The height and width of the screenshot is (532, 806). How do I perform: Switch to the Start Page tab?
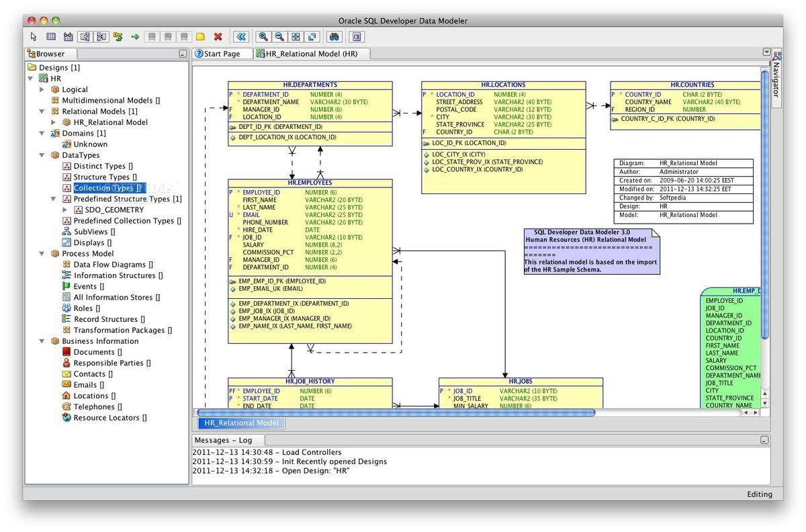pyautogui.click(x=222, y=54)
